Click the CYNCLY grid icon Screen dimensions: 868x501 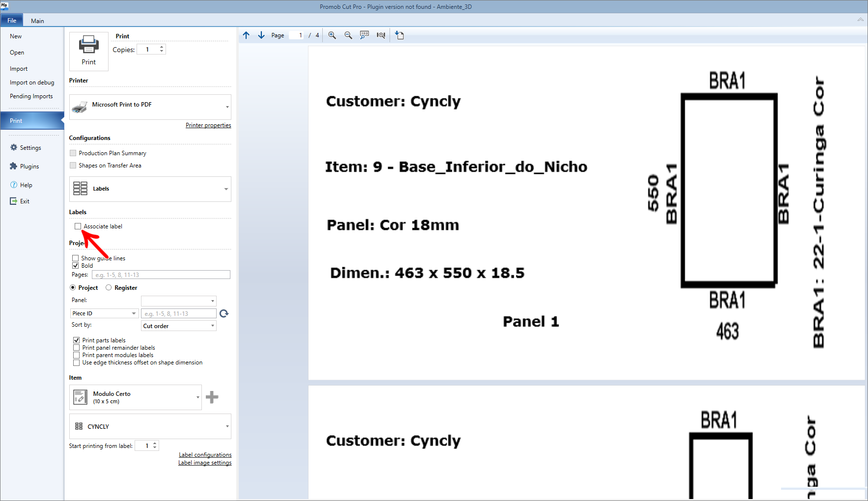[x=79, y=426]
